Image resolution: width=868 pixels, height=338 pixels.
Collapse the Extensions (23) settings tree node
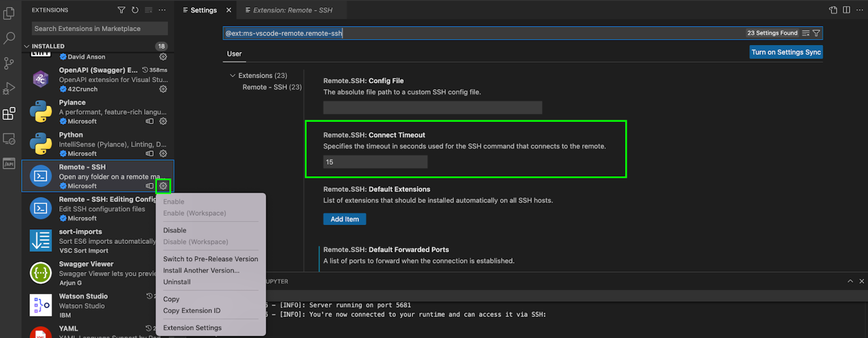233,75
